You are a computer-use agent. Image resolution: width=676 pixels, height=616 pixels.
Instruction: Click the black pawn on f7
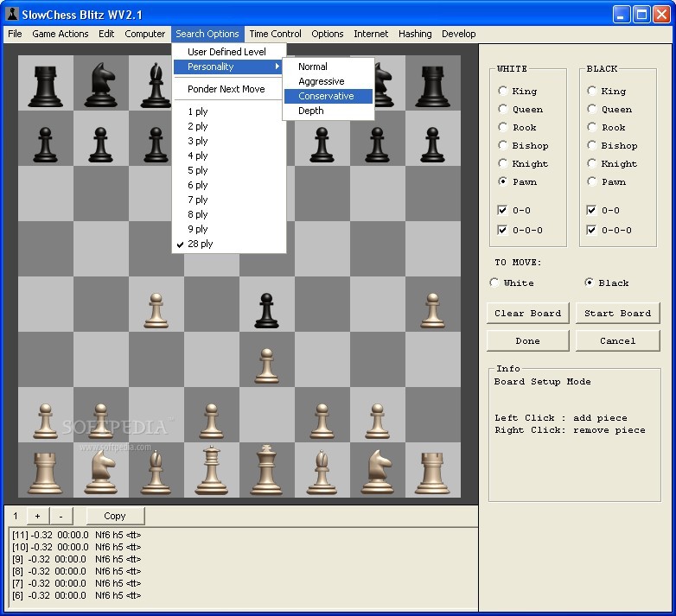tap(322, 145)
